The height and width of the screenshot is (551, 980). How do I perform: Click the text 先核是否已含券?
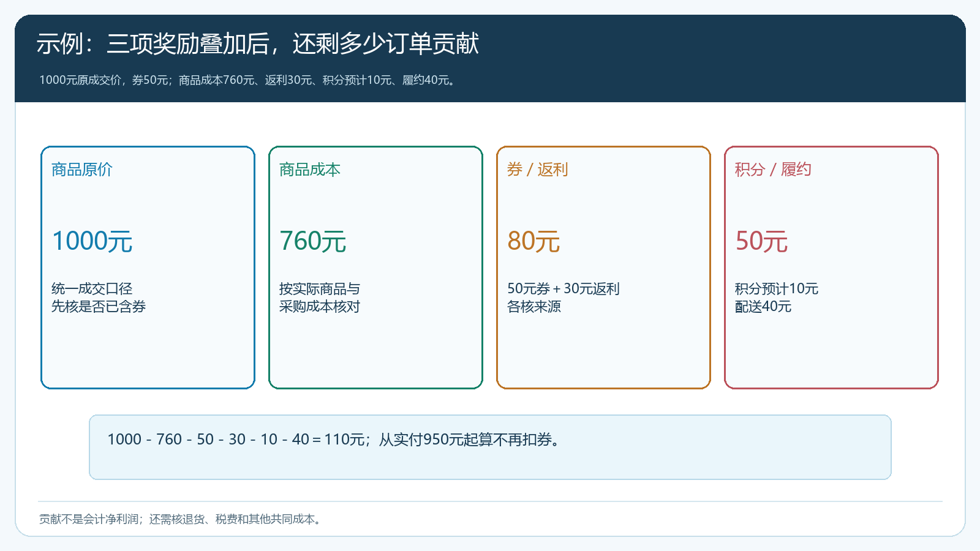coord(99,306)
